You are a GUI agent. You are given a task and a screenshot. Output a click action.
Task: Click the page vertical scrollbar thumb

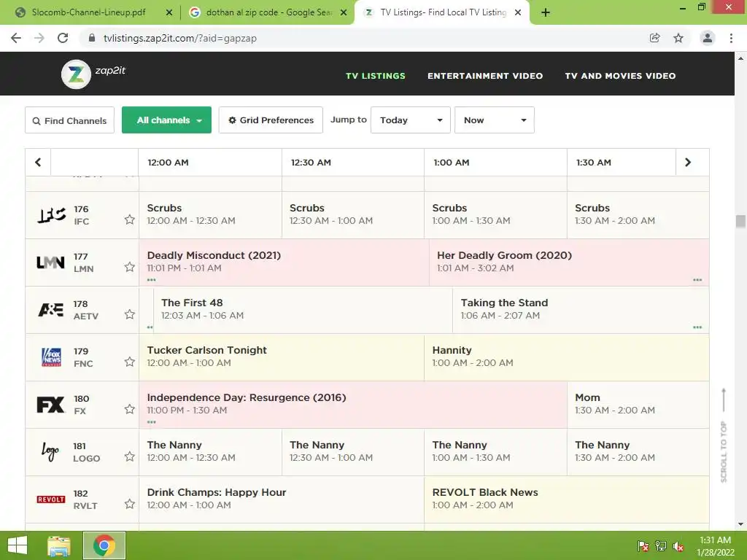(740, 222)
